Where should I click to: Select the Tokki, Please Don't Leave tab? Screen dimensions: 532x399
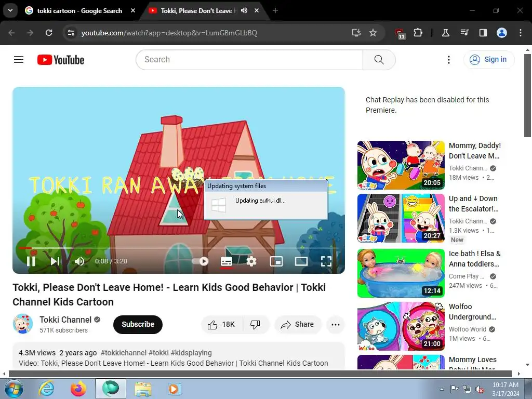click(x=197, y=10)
